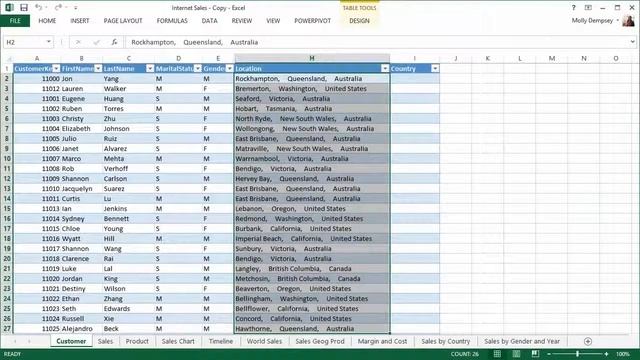Switch to the REVIEW tab
The image size is (640, 360).
pos(242,20)
